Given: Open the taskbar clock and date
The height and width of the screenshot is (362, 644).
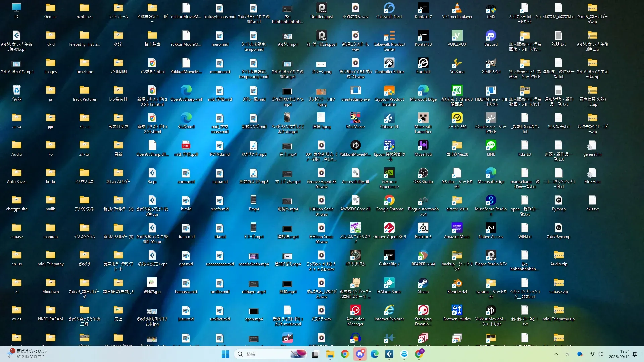Looking at the screenshot, I should 619,354.
